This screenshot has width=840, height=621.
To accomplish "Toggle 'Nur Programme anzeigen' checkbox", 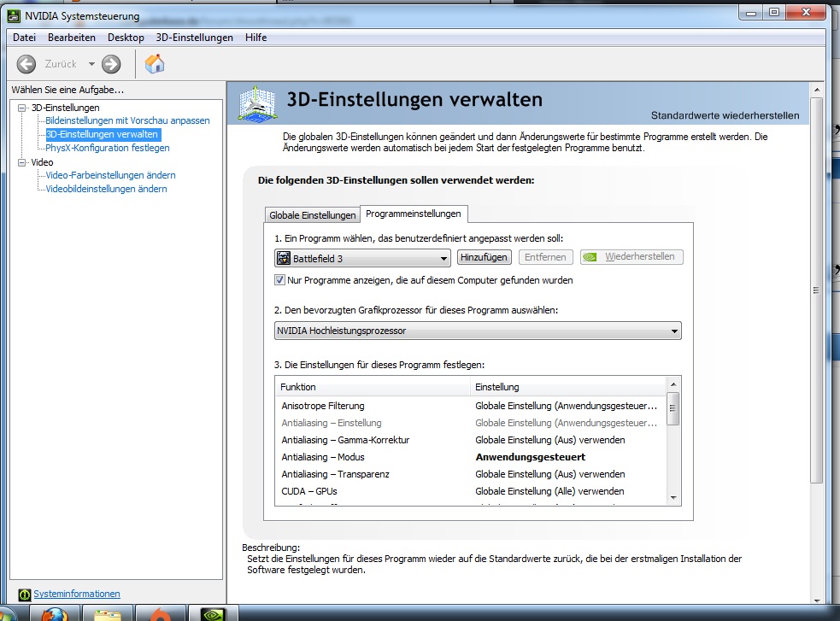I will tap(279, 279).
